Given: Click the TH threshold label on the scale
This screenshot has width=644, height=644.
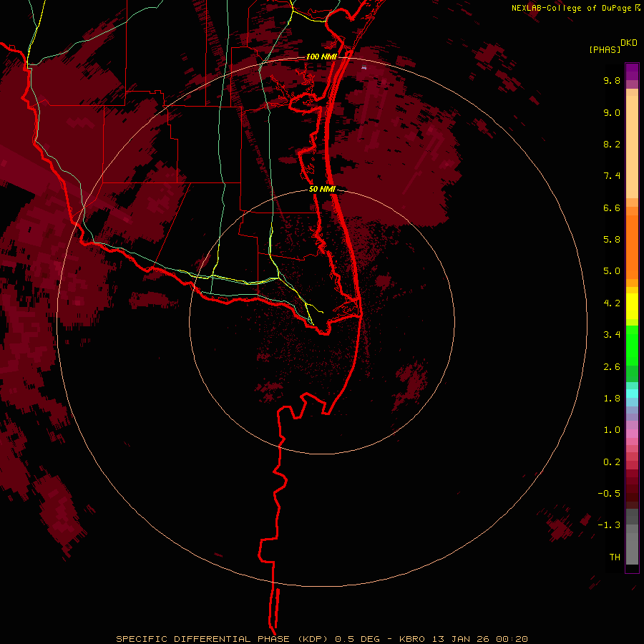Looking at the screenshot, I should [x=615, y=557].
